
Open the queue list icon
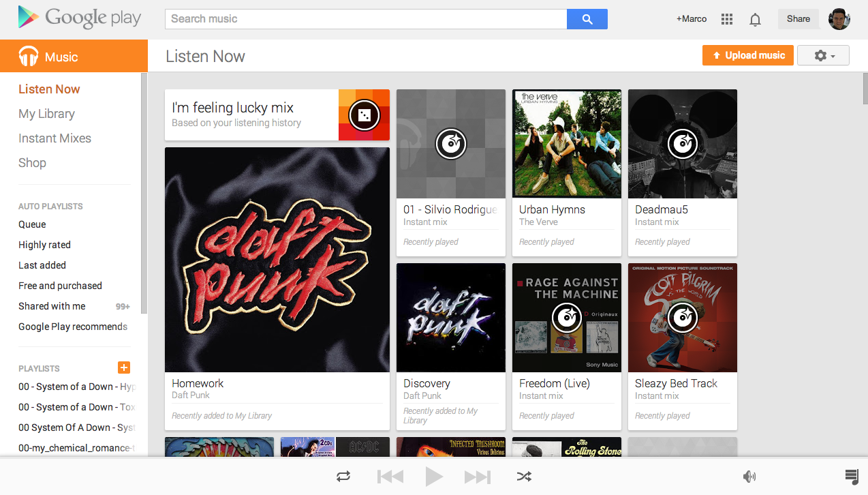pyautogui.click(x=851, y=477)
